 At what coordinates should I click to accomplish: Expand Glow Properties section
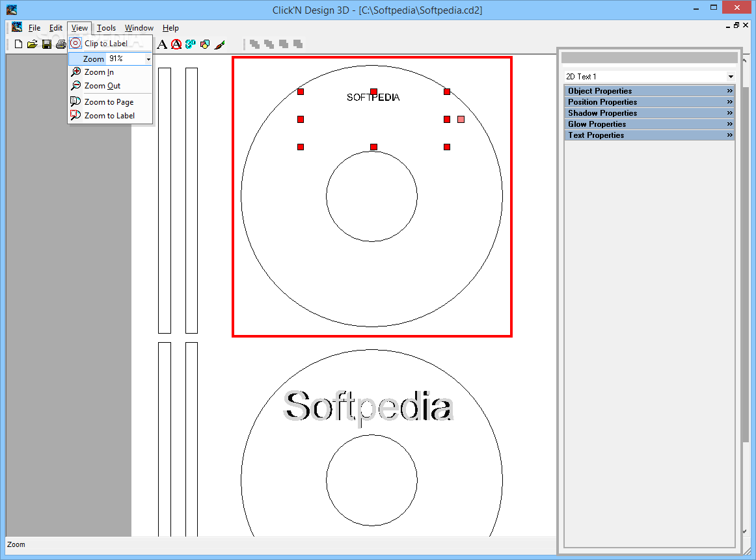[x=649, y=124]
